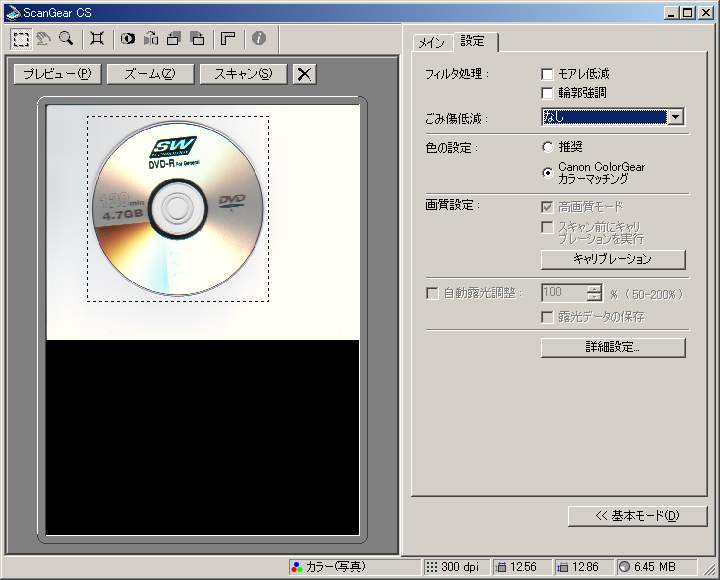
Task: Click the invert negative/positive icon
Action: tap(128, 39)
